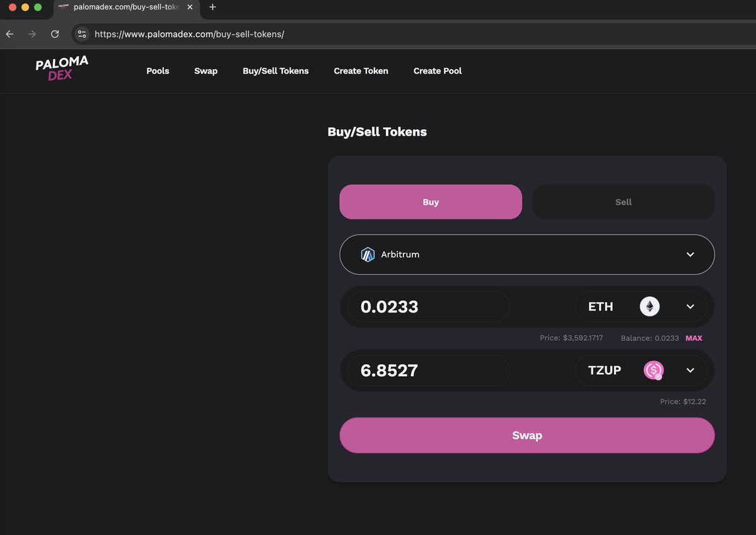Click the Arbitrum network icon
Screen dimensions: 756x535
click(x=368, y=255)
